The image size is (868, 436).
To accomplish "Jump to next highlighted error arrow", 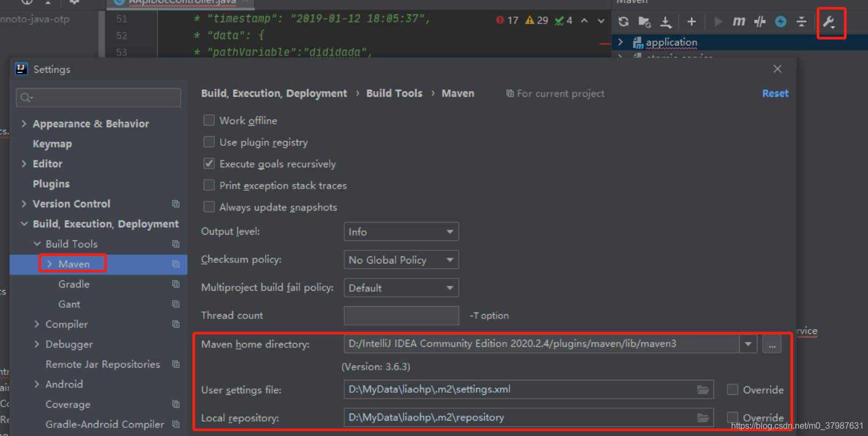I will point(601,21).
